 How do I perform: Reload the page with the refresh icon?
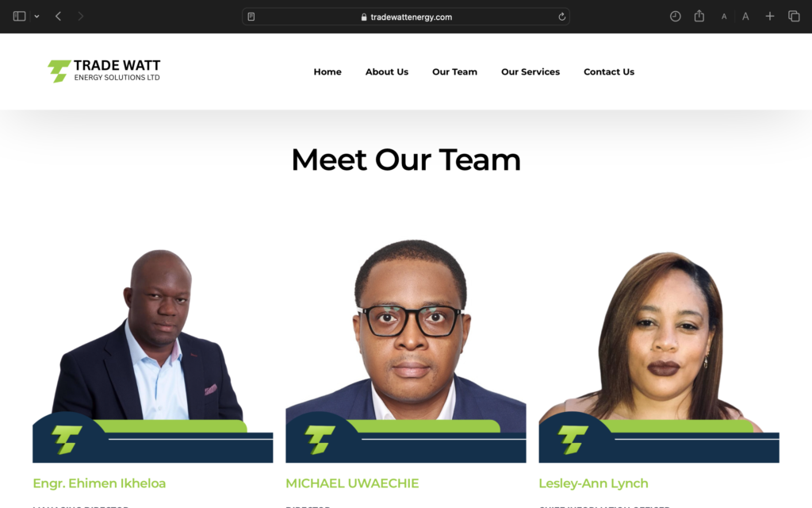click(562, 17)
